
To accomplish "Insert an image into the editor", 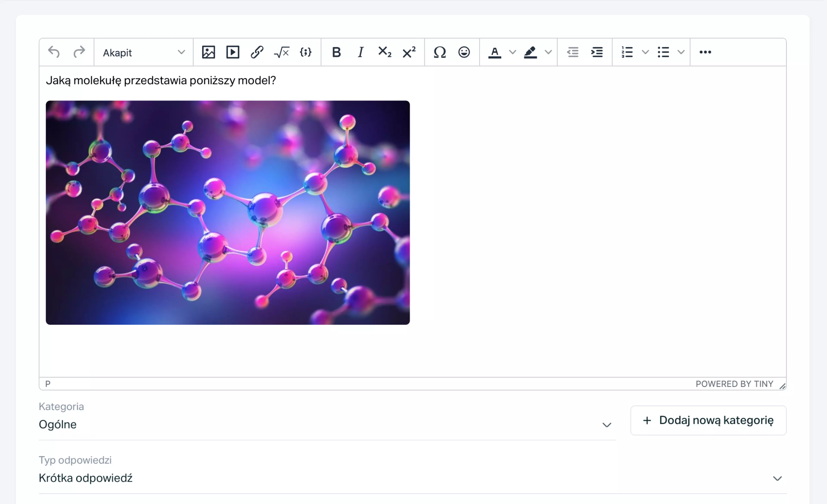I will click(208, 52).
